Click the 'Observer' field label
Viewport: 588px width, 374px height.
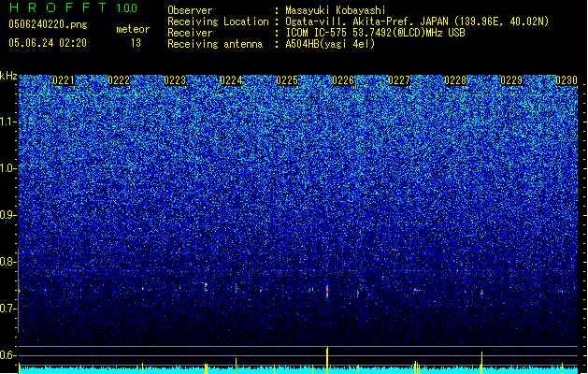click(190, 10)
